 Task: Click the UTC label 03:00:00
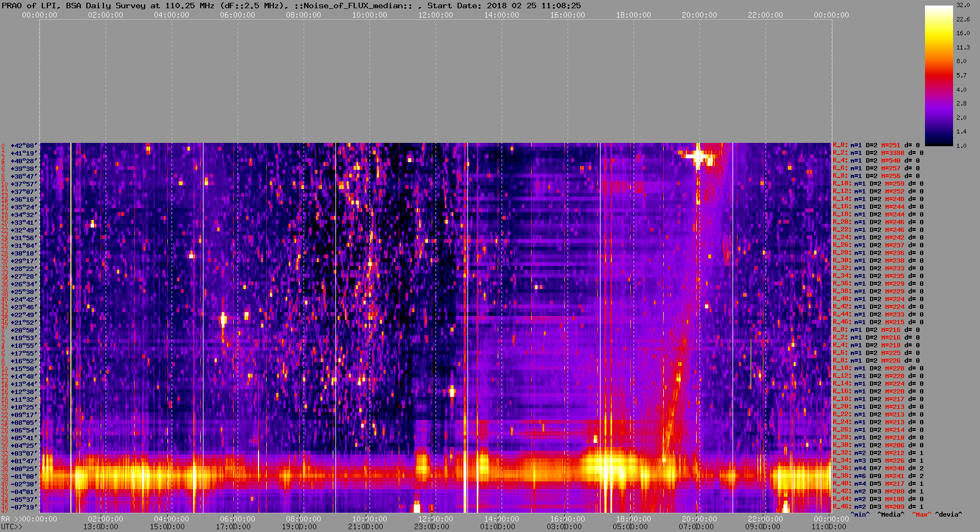tap(564, 527)
